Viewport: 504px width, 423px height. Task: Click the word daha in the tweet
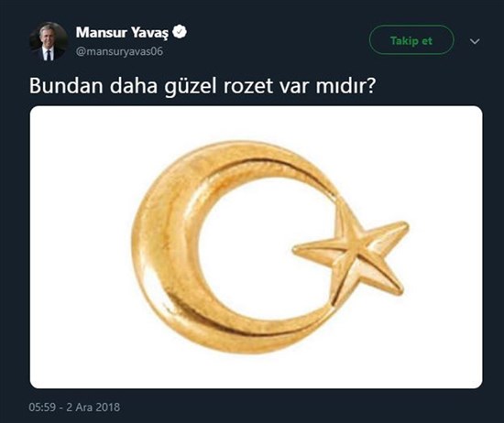(134, 86)
